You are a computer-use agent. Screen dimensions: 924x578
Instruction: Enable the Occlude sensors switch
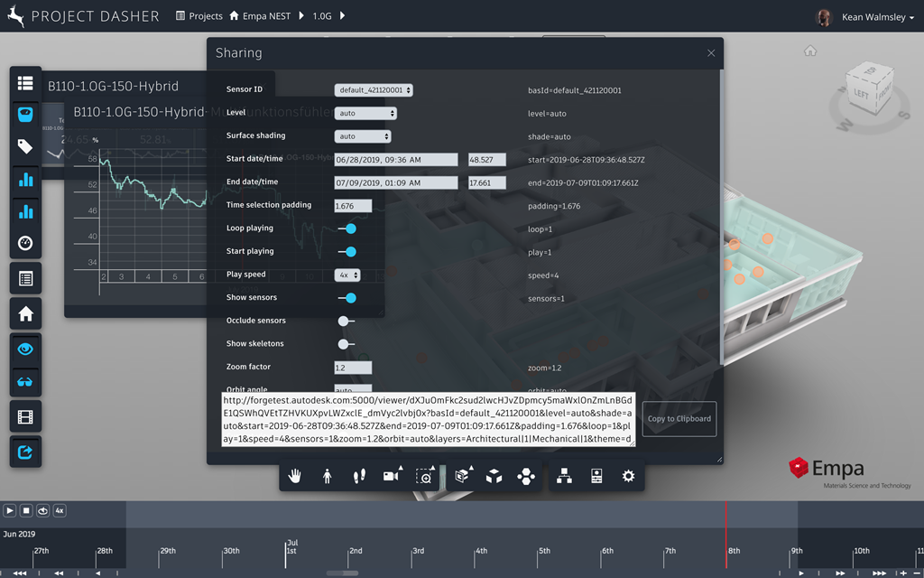coord(346,321)
